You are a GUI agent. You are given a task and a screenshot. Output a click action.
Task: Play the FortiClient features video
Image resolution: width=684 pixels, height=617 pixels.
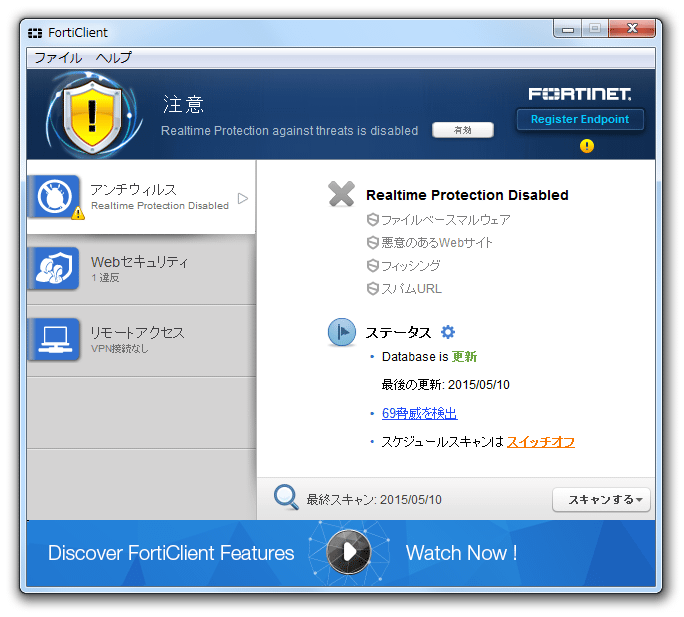click(349, 552)
